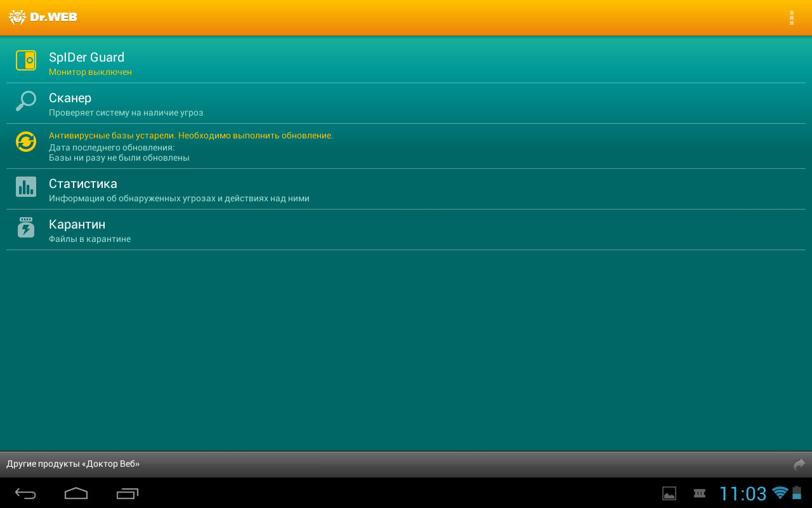Click the Quarantine jar icon
This screenshot has height=508, width=812.
pyautogui.click(x=26, y=227)
